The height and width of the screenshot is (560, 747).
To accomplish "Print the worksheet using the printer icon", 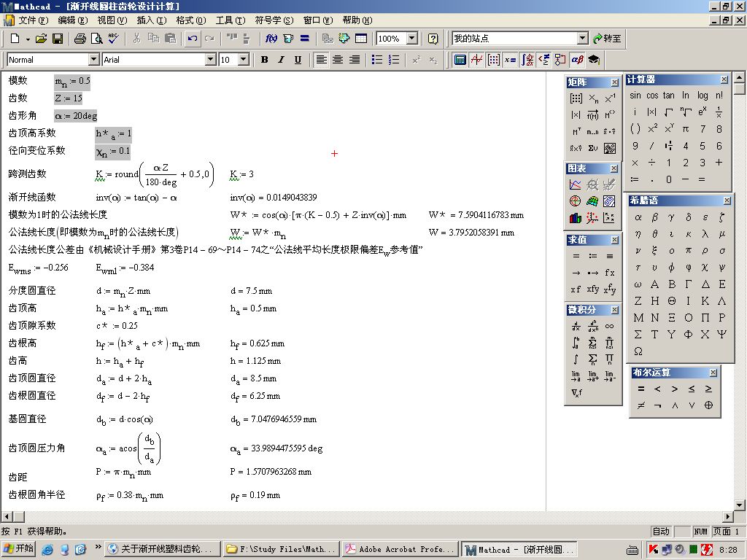I will (80, 39).
